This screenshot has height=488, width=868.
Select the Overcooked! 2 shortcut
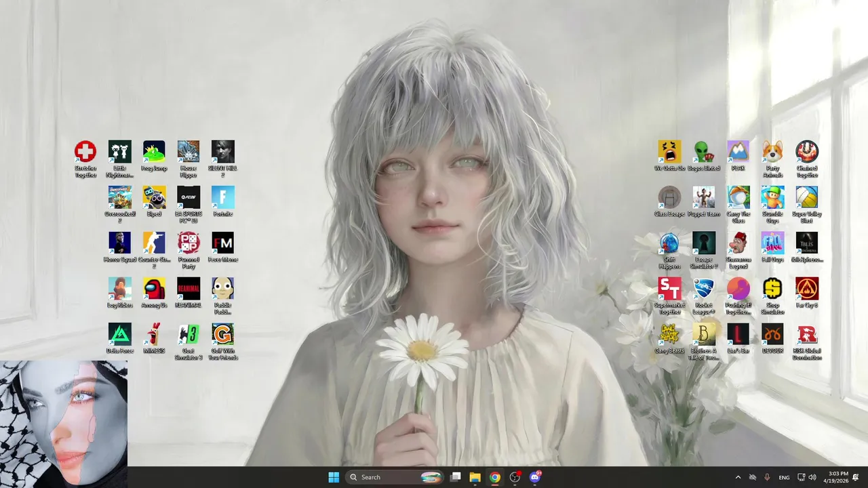tap(120, 197)
